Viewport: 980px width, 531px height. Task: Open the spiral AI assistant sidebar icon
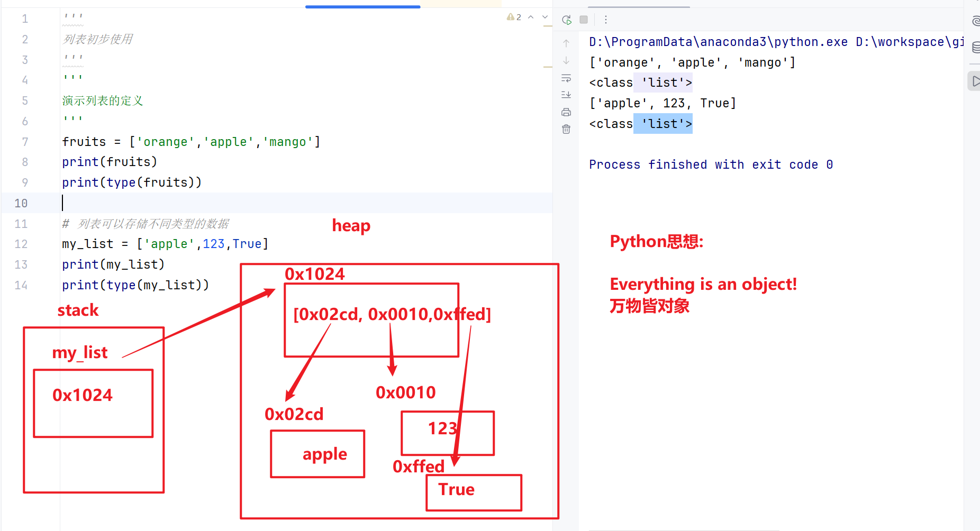tap(975, 21)
